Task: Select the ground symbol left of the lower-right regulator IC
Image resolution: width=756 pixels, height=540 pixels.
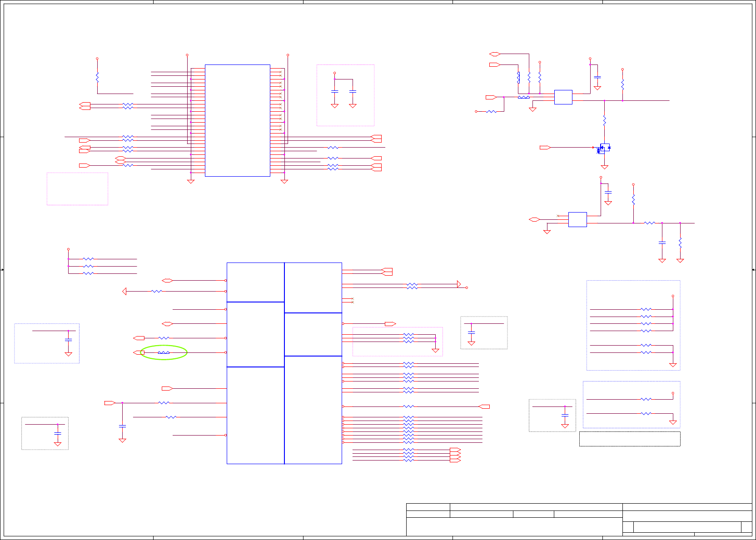Action: click(547, 232)
